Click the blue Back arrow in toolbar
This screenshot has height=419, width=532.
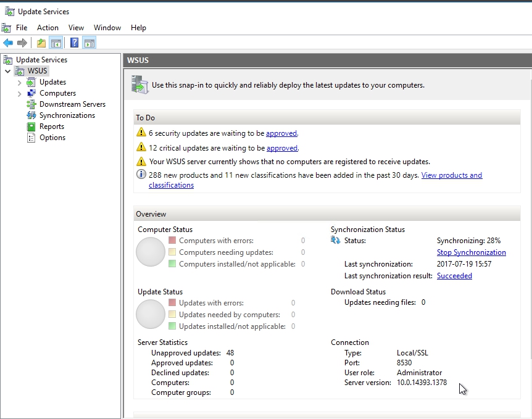coord(8,43)
